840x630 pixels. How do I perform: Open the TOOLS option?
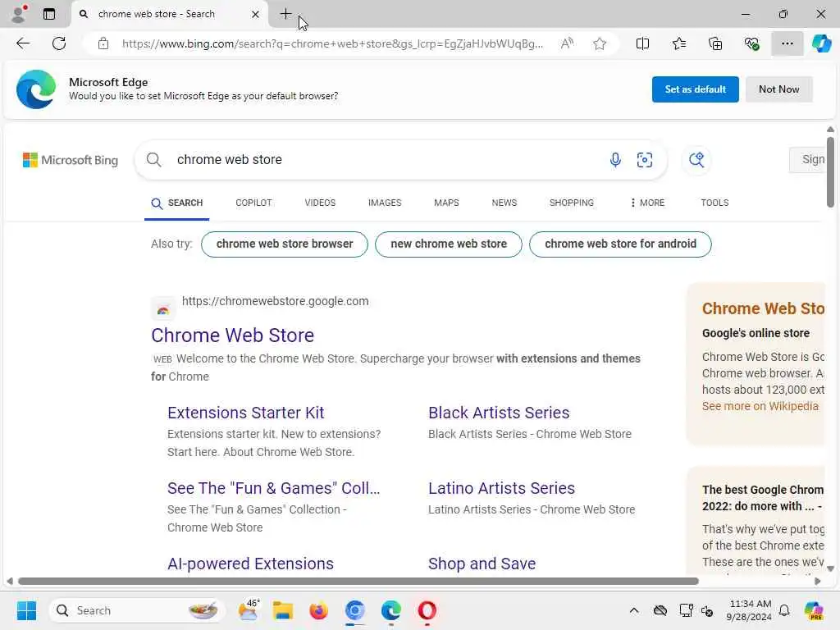pyautogui.click(x=714, y=203)
